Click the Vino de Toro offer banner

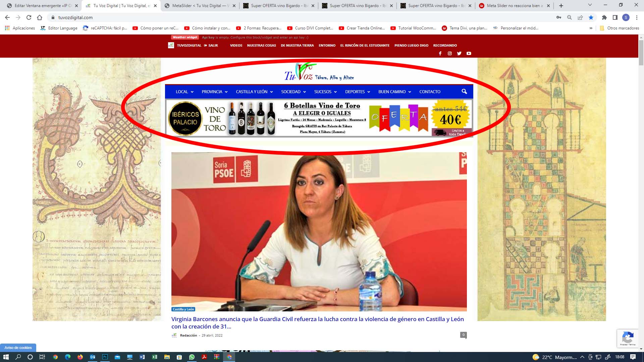319,118
